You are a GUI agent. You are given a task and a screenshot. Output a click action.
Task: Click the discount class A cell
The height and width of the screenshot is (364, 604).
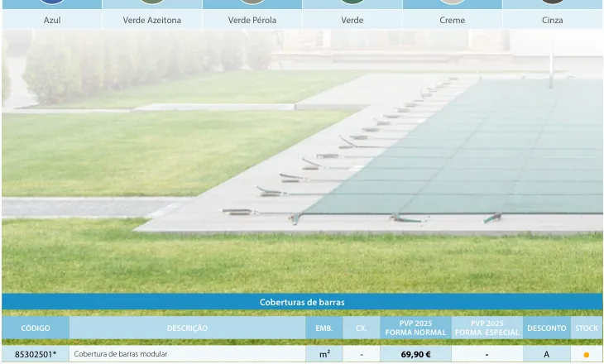pyautogui.click(x=547, y=354)
